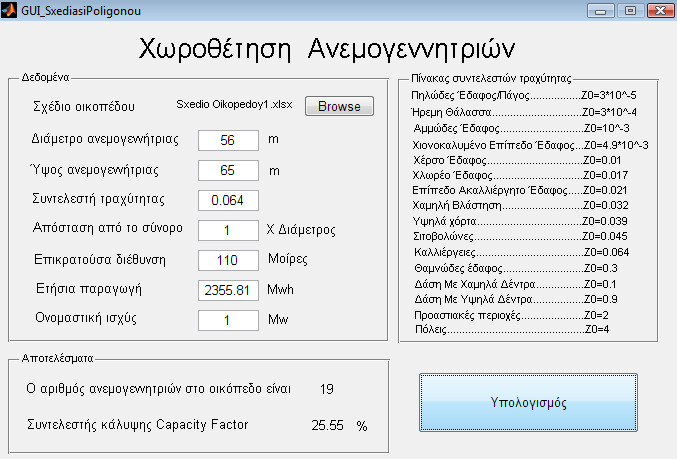Image resolution: width=677 pixels, height=459 pixels.
Task: Click the Δάση Με Υψηλά Δέντρα row
Action: (516, 299)
